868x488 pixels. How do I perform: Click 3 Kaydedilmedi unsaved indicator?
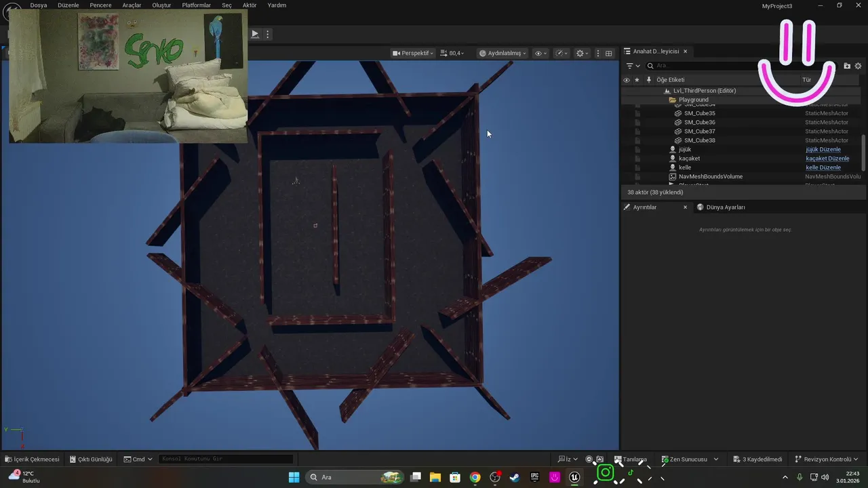pos(757,460)
